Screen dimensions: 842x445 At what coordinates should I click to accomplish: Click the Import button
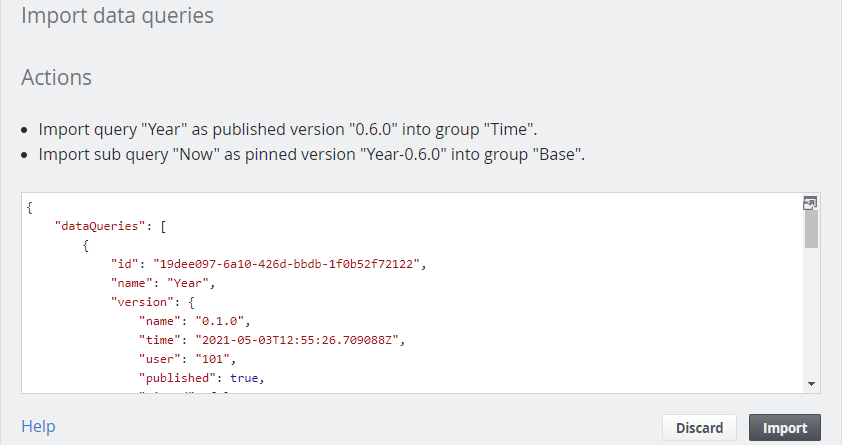click(x=785, y=427)
